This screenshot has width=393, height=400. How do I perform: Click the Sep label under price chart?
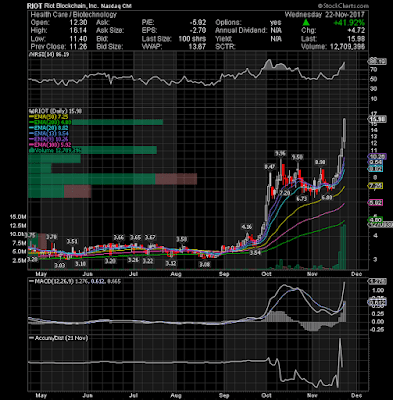click(x=224, y=274)
